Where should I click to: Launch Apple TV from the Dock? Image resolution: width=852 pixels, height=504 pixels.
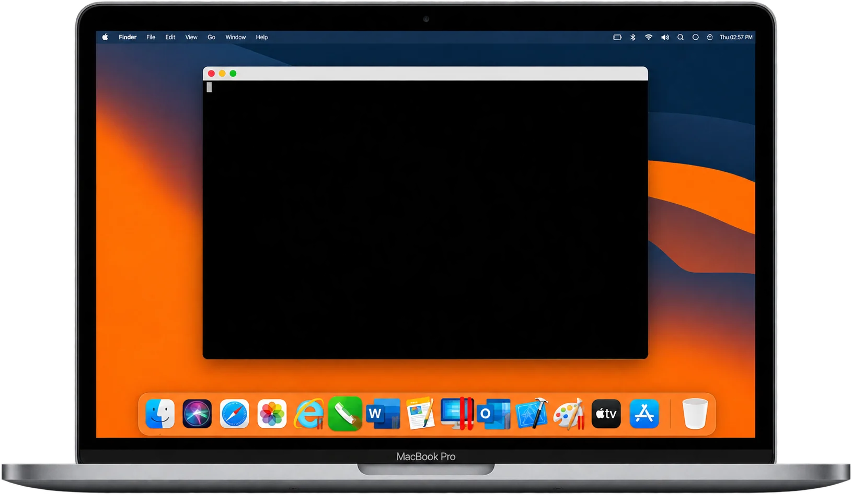pyautogui.click(x=606, y=414)
